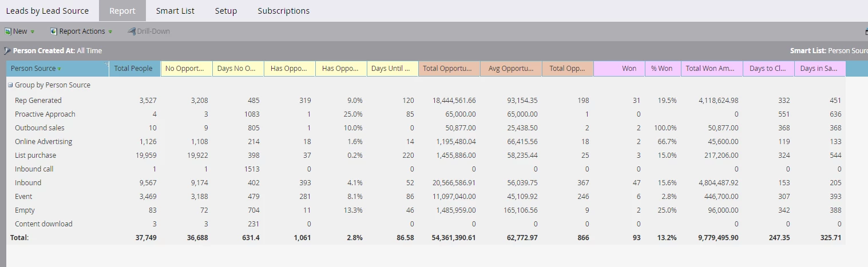Viewport: 868px width, 267px height.
Task: Click the 165,106.56 average opportunity cell
Action: tap(521, 210)
